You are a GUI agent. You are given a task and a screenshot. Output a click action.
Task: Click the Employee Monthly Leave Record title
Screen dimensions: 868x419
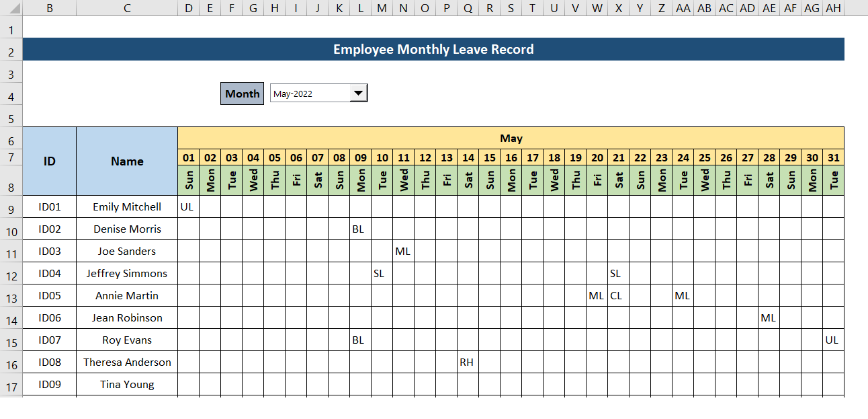(433, 49)
